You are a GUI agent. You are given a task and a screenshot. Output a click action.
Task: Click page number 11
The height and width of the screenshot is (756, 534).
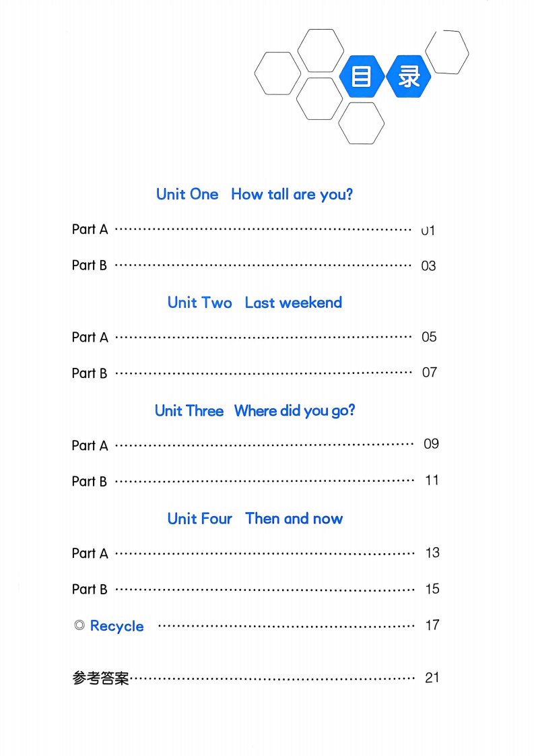(432, 480)
